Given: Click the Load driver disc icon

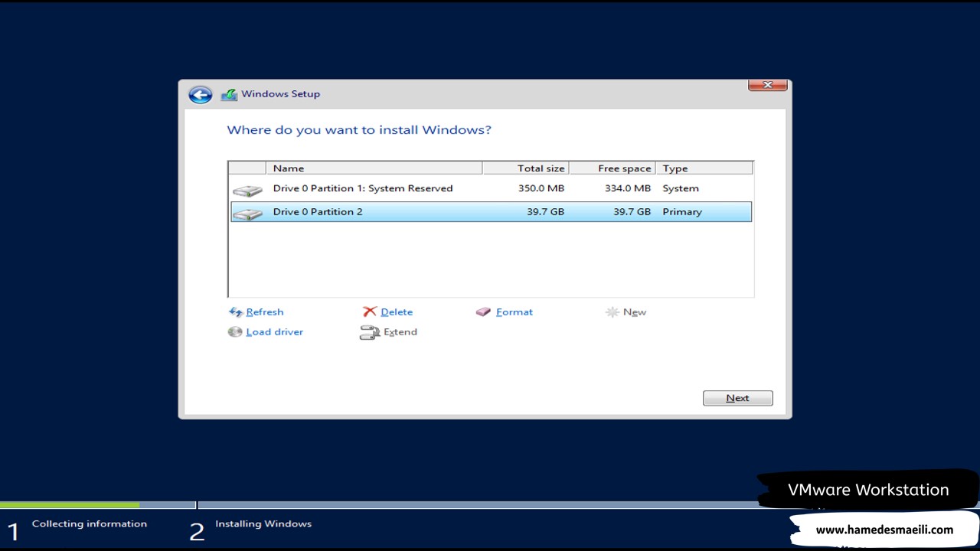Looking at the screenshot, I should coord(235,332).
